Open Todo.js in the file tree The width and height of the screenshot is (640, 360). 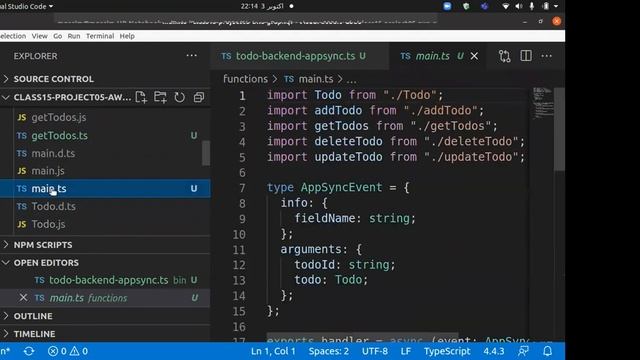(105, 224)
